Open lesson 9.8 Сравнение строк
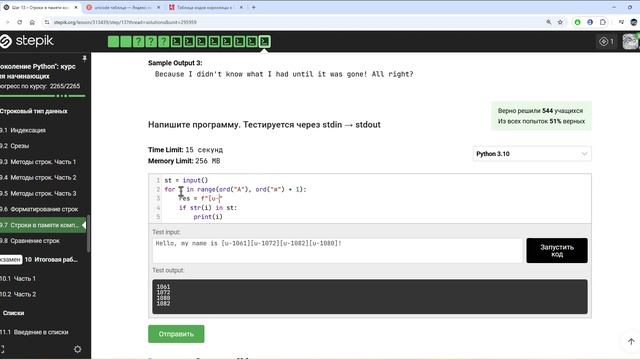 [30, 241]
